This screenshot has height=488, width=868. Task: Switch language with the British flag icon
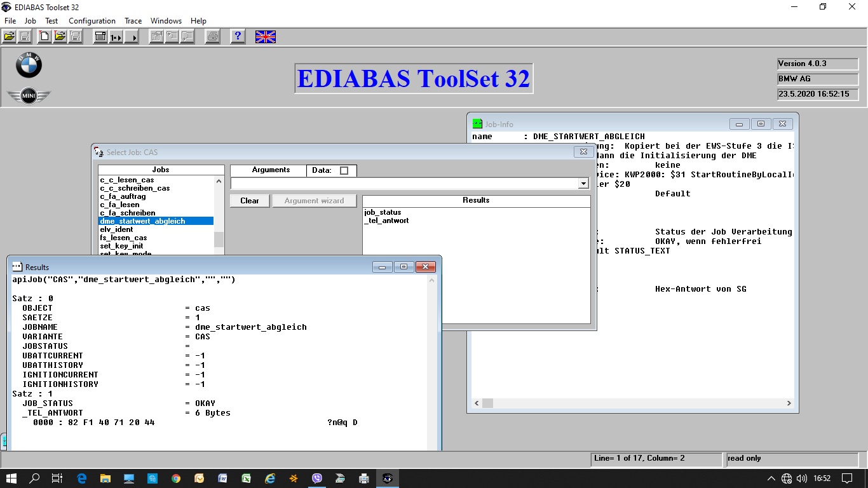pyautogui.click(x=265, y=37)
